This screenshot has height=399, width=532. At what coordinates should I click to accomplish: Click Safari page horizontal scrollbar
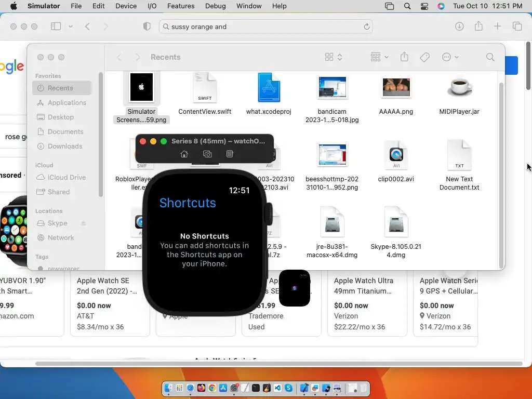coord(278,363)
